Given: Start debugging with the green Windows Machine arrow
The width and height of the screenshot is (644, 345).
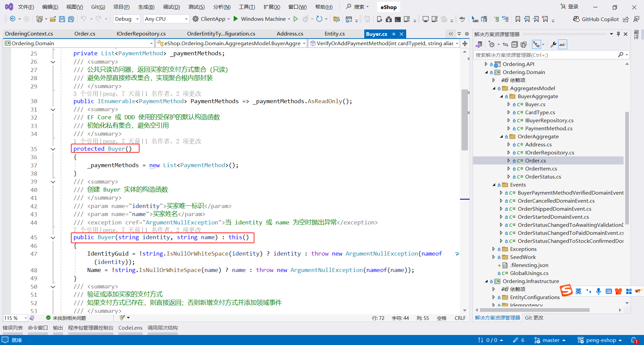Looking at the screenshot, I should 236,19.
